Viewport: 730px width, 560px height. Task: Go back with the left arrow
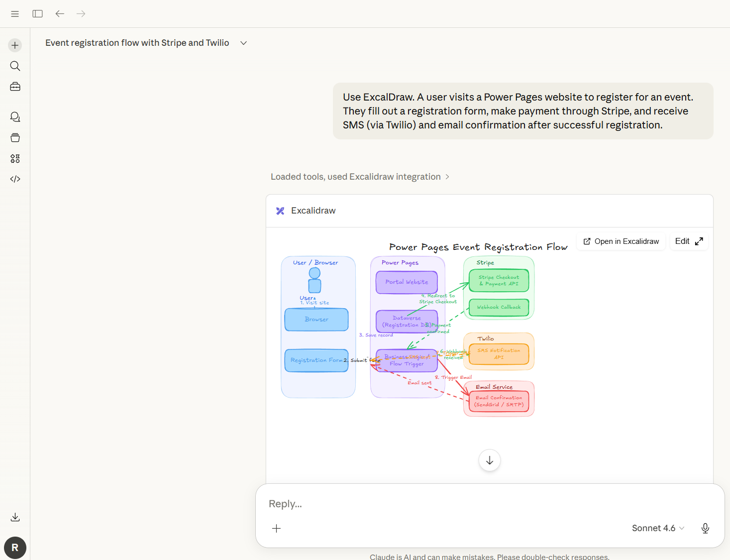click(x=60, y=14)
